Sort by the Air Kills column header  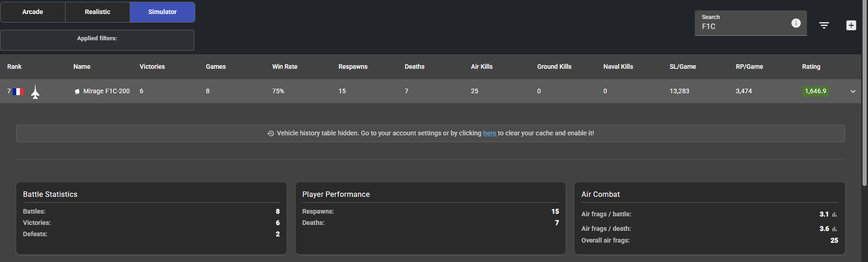(481, 67)
